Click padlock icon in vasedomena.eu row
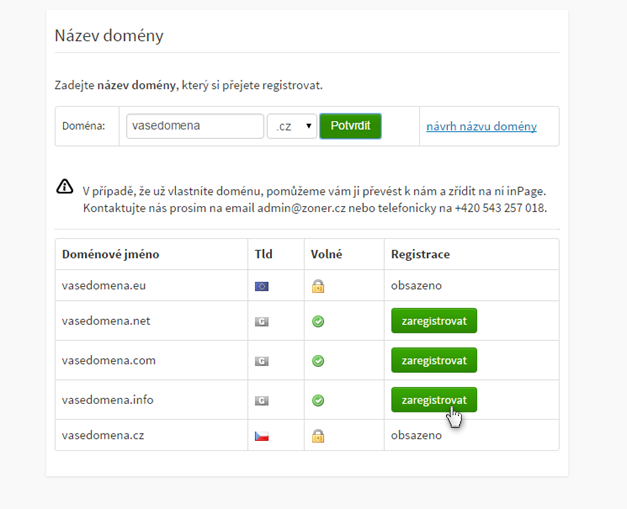The height and width of the screenshot is (509, 627). click(318, 286)
